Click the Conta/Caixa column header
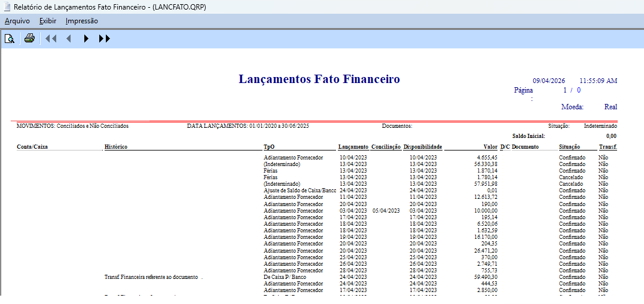Screen dimensions: 644x304 point(32,146)
